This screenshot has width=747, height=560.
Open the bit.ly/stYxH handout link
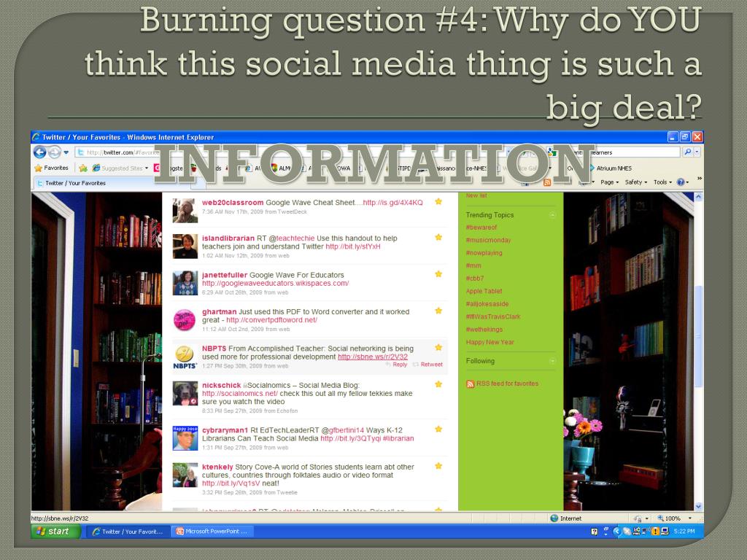coord(353,246)
